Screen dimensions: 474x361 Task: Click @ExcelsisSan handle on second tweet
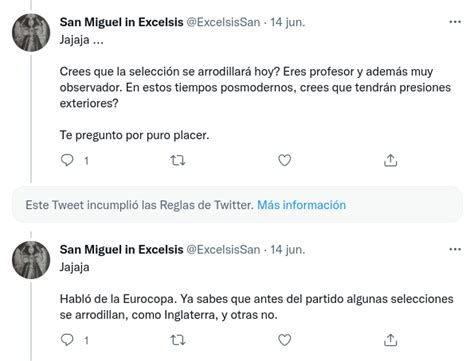pyautogui.click(x=223, y=249)
